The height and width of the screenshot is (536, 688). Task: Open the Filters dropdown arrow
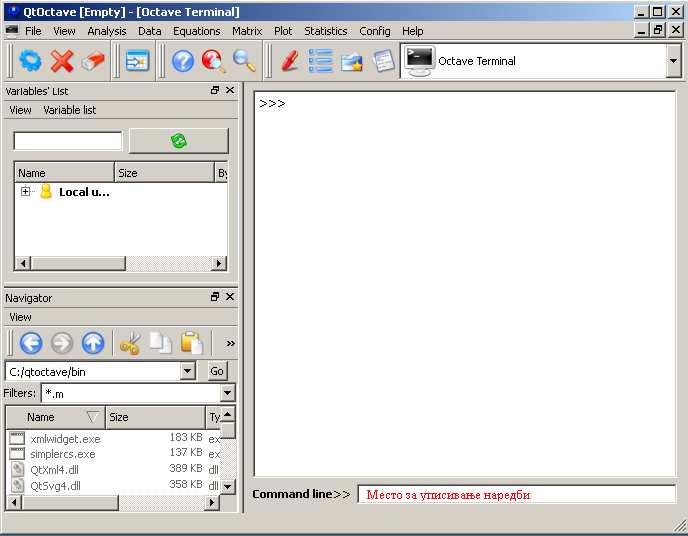[x=227, y=393]
